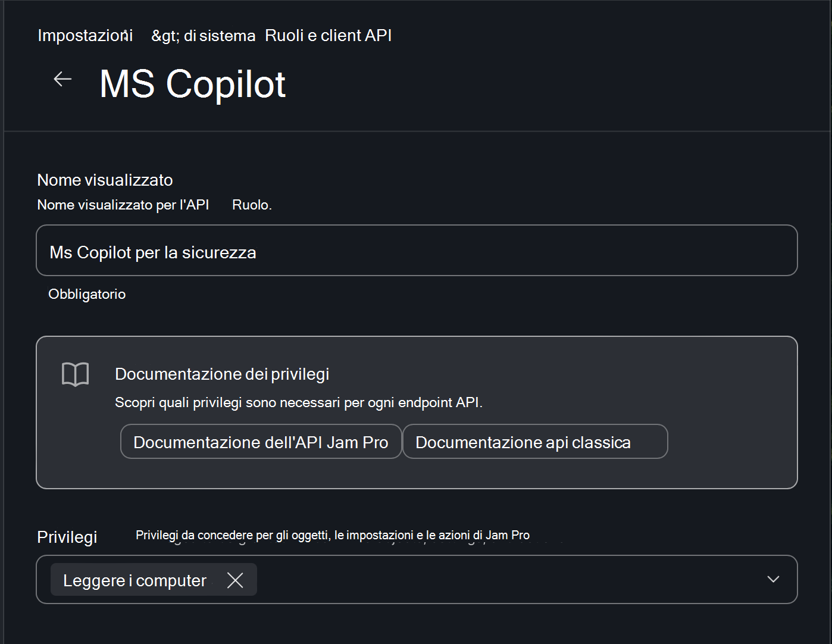The image size is (832, 644).
Task: Navigate to Ruoli e client API
Action: click(328, 35)
